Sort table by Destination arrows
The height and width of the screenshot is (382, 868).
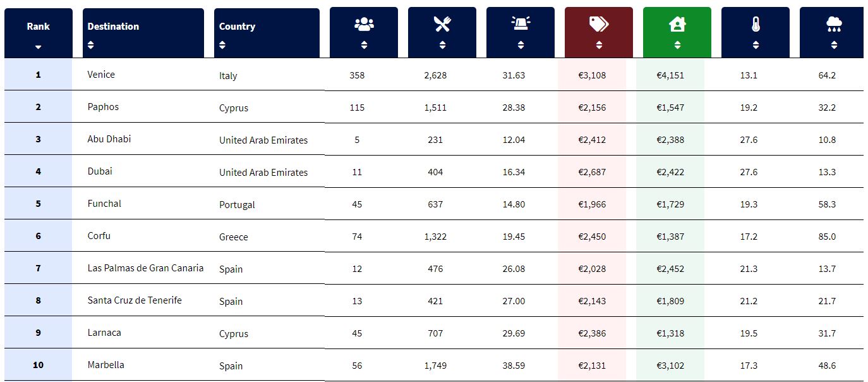(91, 45)
